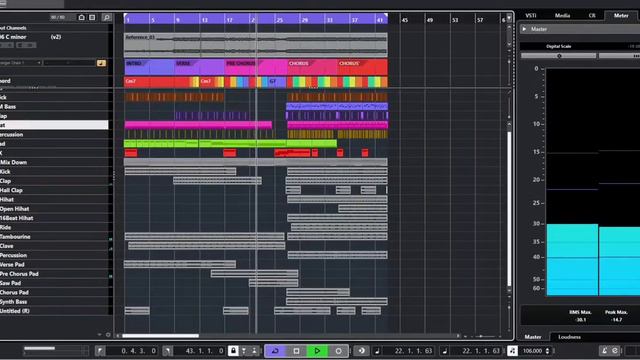Expand the Master section triangle
Screen dimensions: 640x360
tap(524, 29)
